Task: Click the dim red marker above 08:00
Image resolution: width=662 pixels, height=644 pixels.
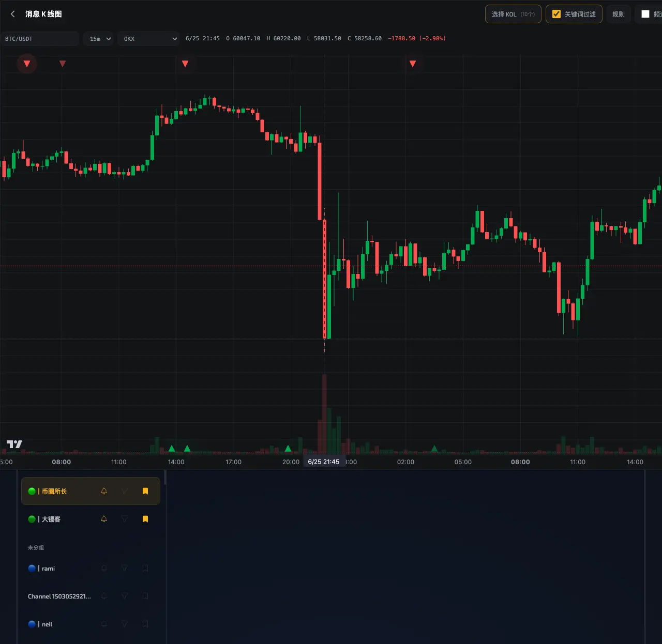Action: 63,64
